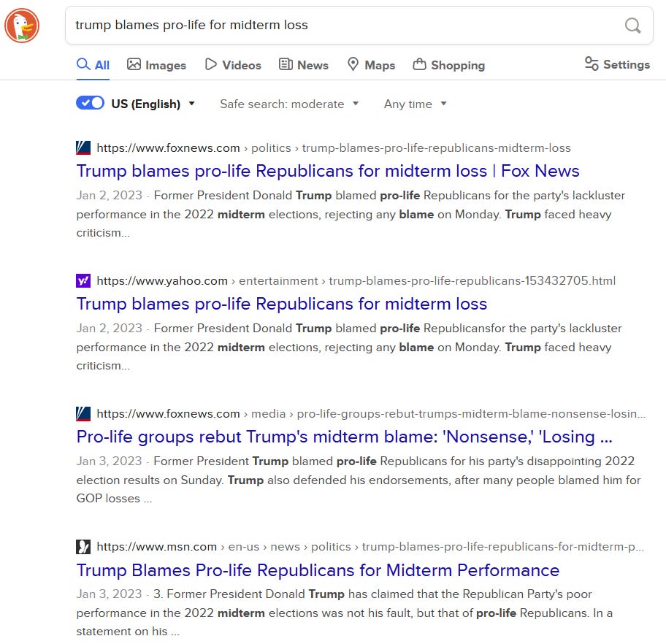Open 'Trump Blames Pro-life Republicans for Midterm Performance' link
The image size is (666, 644).
[x=318, y=570]
